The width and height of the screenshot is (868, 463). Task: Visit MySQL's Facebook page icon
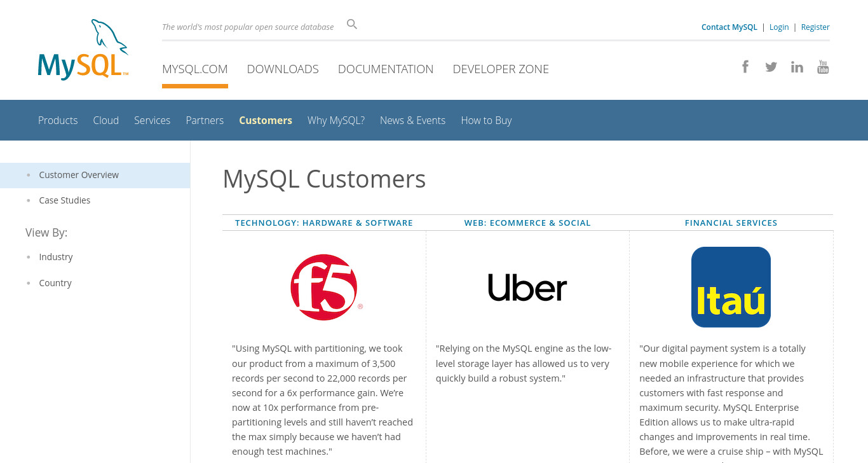(745, 66)
